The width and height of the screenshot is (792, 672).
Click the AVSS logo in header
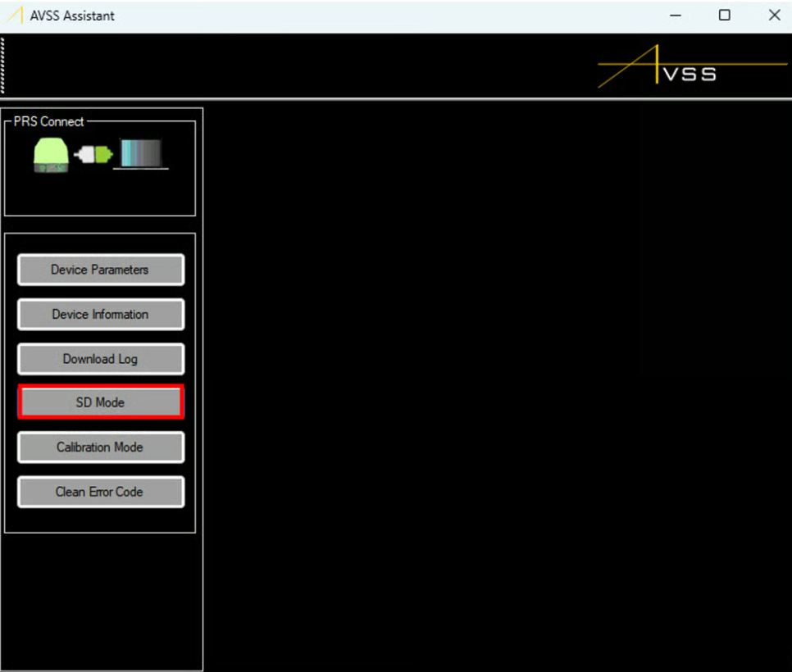[692, 66]
